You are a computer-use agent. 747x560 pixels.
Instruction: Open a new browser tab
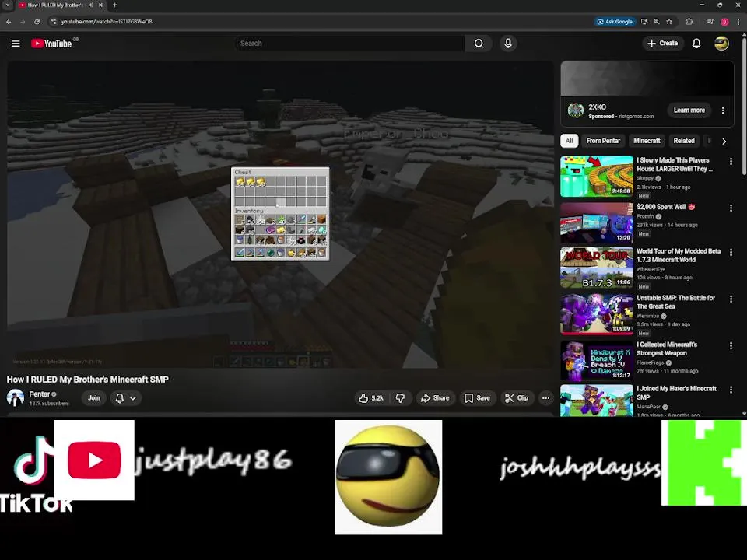click(x=114, y=5)
